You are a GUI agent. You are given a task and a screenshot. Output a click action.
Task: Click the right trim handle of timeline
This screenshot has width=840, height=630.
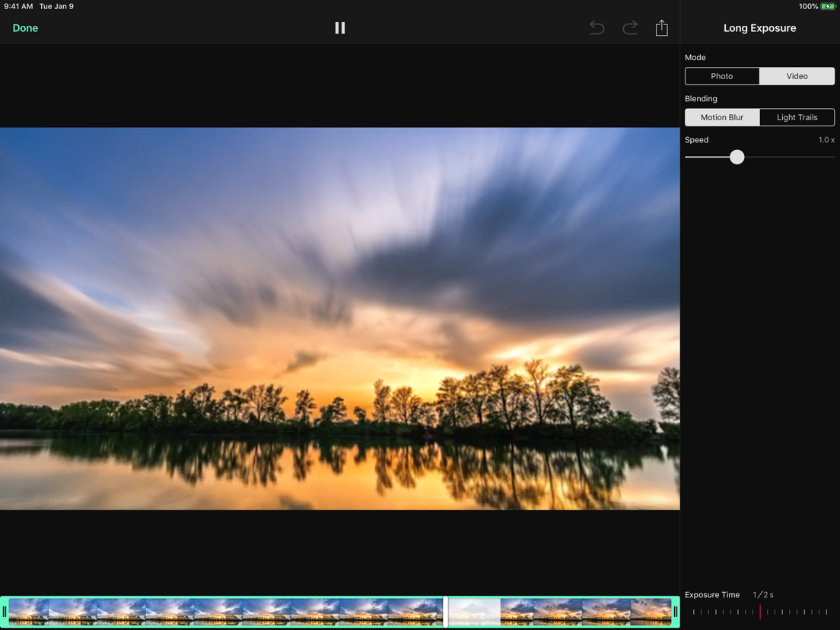coord(676,612)
